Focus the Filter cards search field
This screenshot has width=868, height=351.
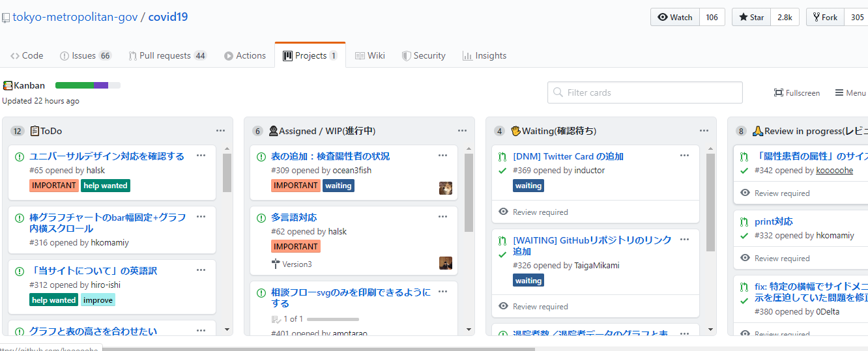[x=645, y=92]
